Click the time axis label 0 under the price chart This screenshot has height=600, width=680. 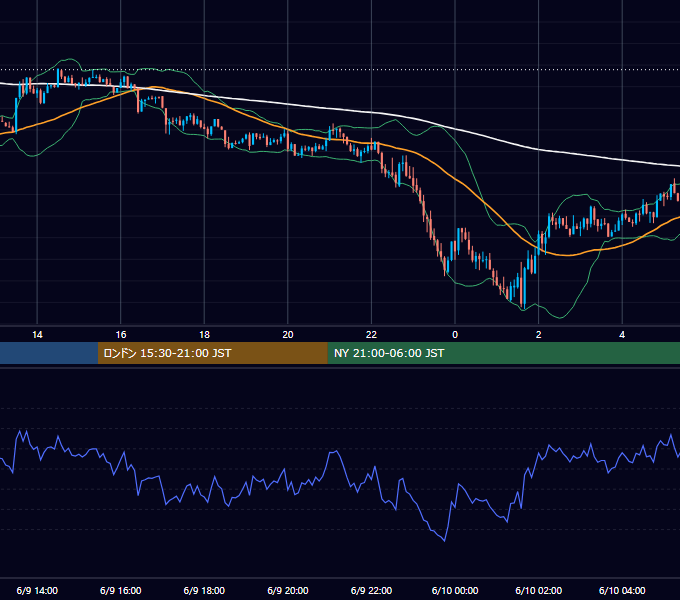pos(455,335)
